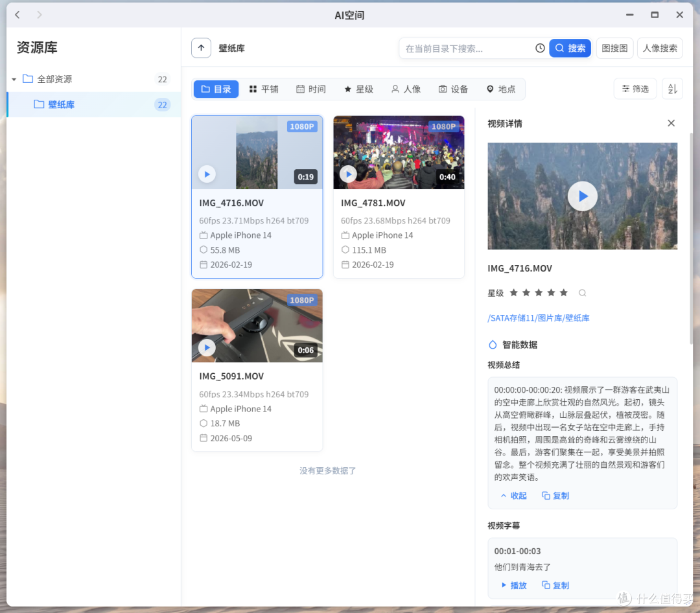The width and height of the screenshot is (700, 613).
Task: Click the IMG_5091.MOV file name
Action: coord(231,376)
